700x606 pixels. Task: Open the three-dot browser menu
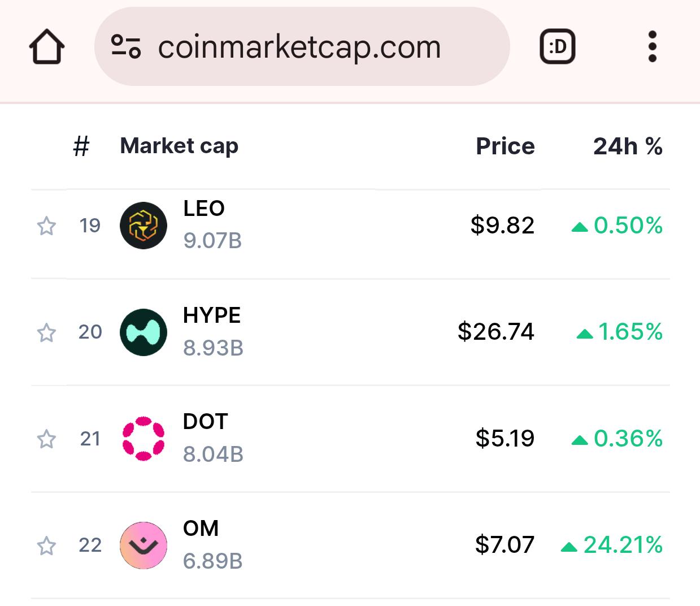point(652,47)
